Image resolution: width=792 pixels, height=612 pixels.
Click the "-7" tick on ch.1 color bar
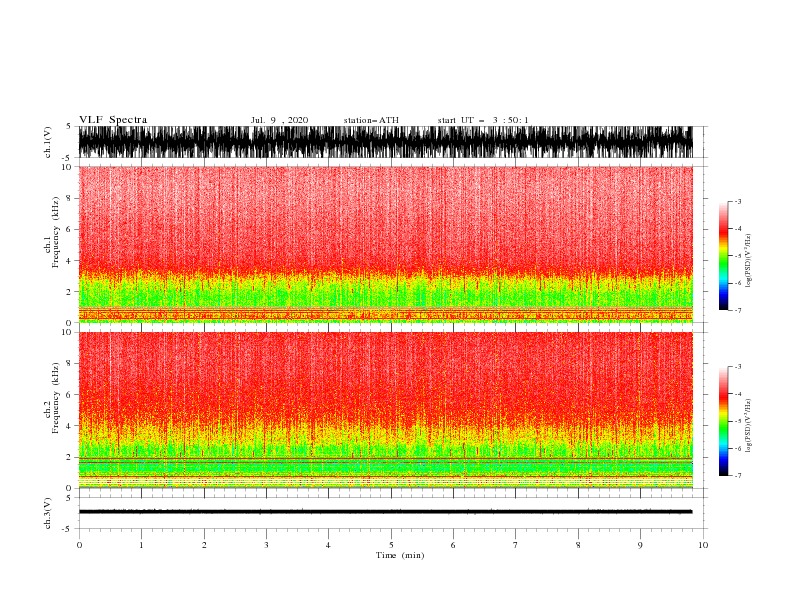[x=737, y=310]
